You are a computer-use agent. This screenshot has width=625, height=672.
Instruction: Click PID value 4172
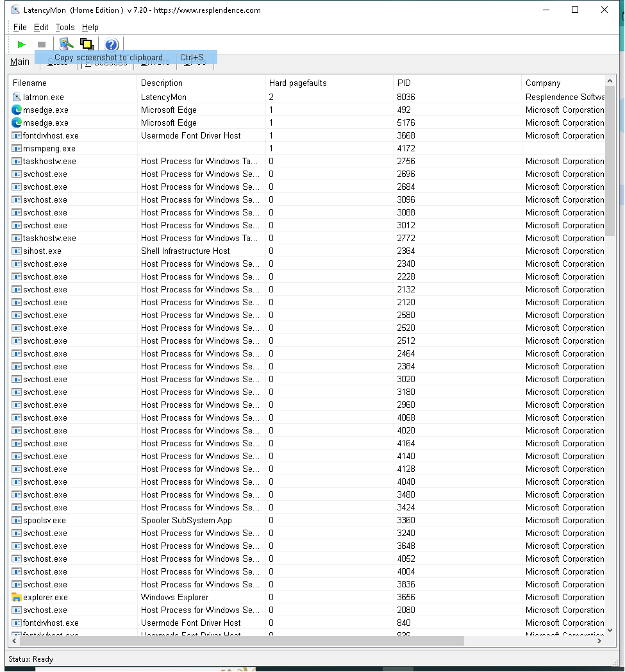pos(406,148)
